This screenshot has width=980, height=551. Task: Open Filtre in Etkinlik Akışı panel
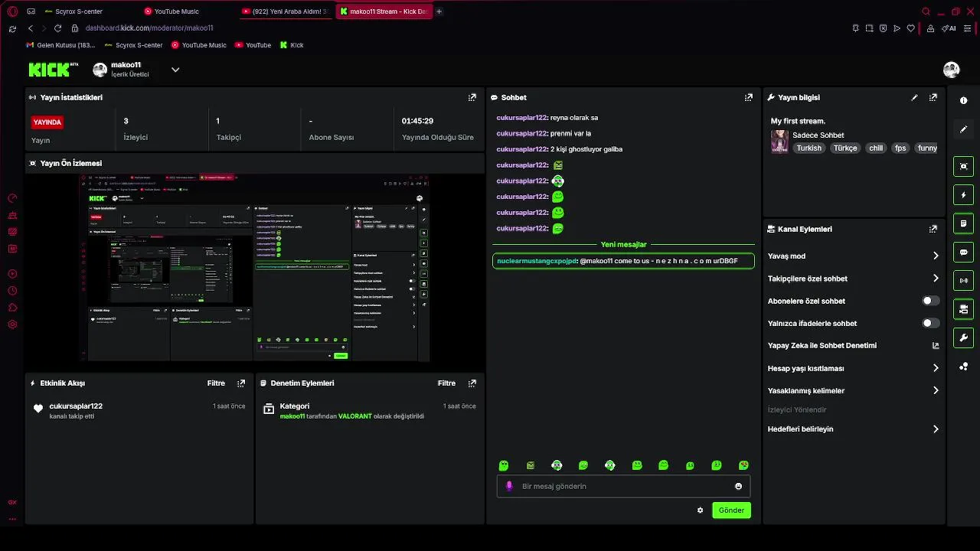216,383
